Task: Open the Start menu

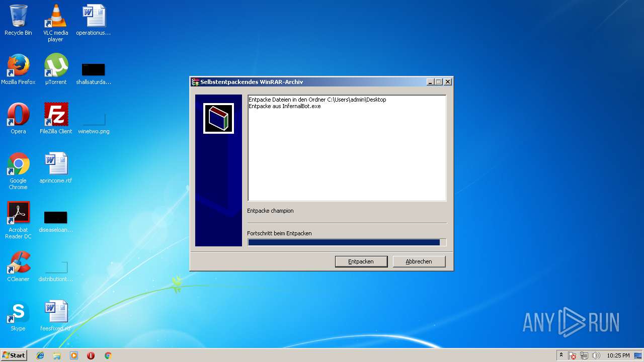Action: [14, 355]
